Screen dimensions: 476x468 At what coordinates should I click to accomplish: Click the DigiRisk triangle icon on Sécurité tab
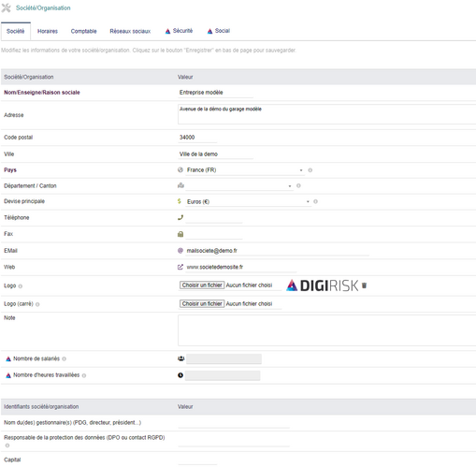(167, 31)
